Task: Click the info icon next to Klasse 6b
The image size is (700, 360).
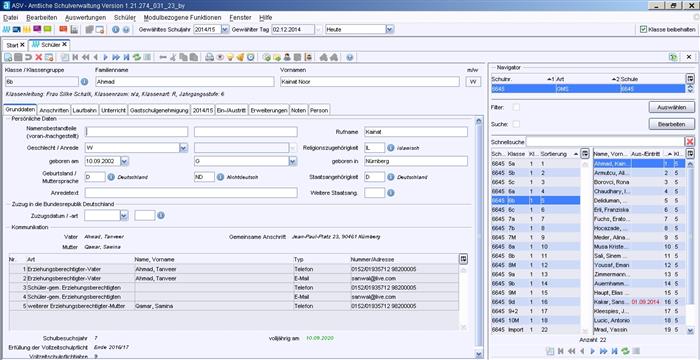Action: [x=84, y=82]
